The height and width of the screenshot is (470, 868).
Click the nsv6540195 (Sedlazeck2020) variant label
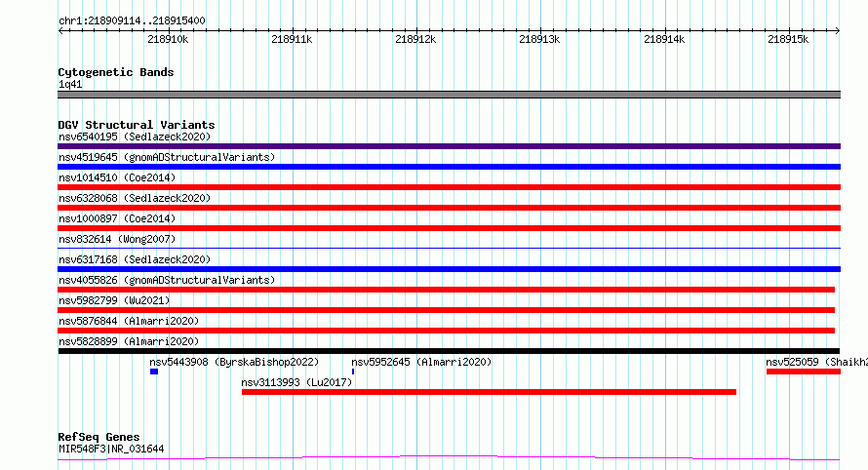point(135,137)
